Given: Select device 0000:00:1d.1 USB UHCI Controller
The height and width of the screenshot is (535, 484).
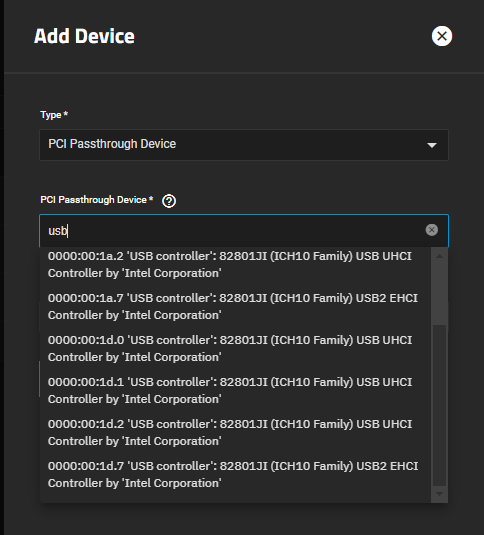Looking at the screenshot, I should point(235,390).
